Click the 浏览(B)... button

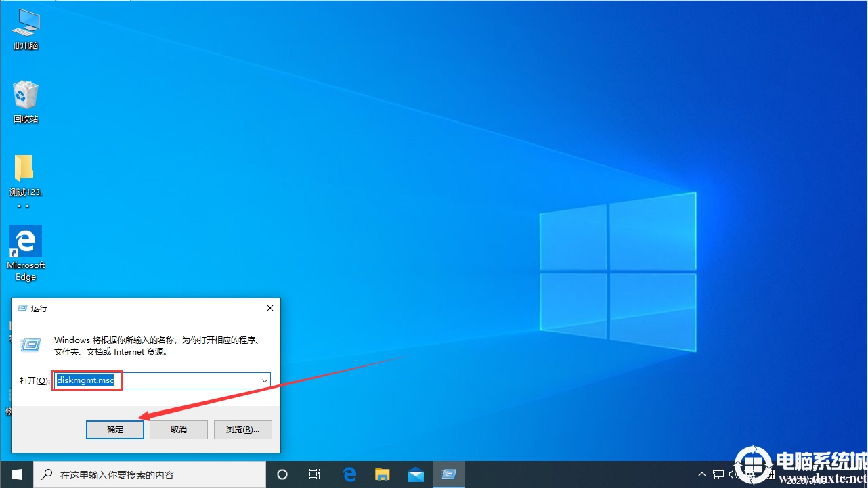click(242, 429)
